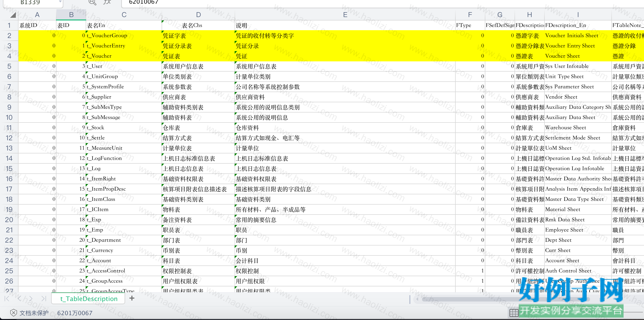The image size is (644, 320).
Task: Jump to first sheet with navigation arrow
Action: point(7,299)
